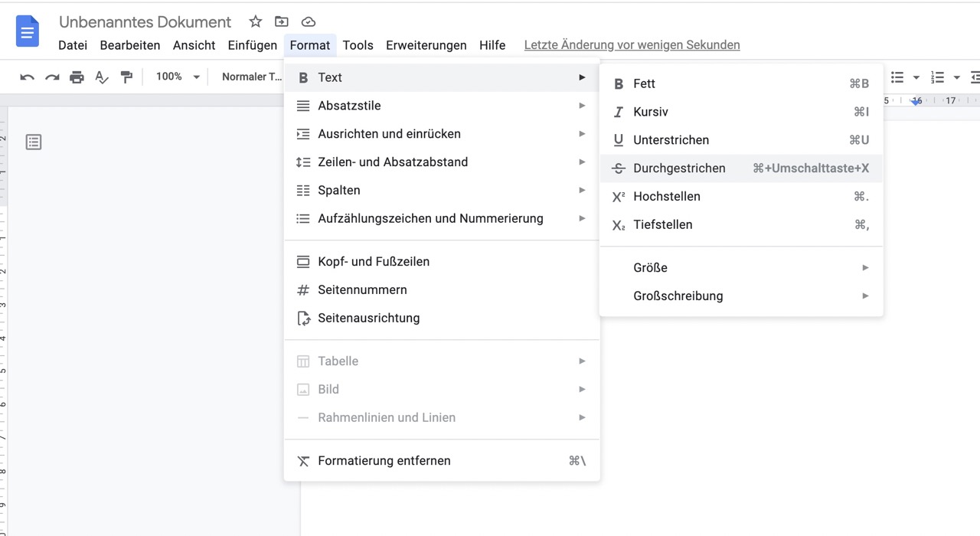
Task: Select the Paint format tool
Action: tap(126, 77)
